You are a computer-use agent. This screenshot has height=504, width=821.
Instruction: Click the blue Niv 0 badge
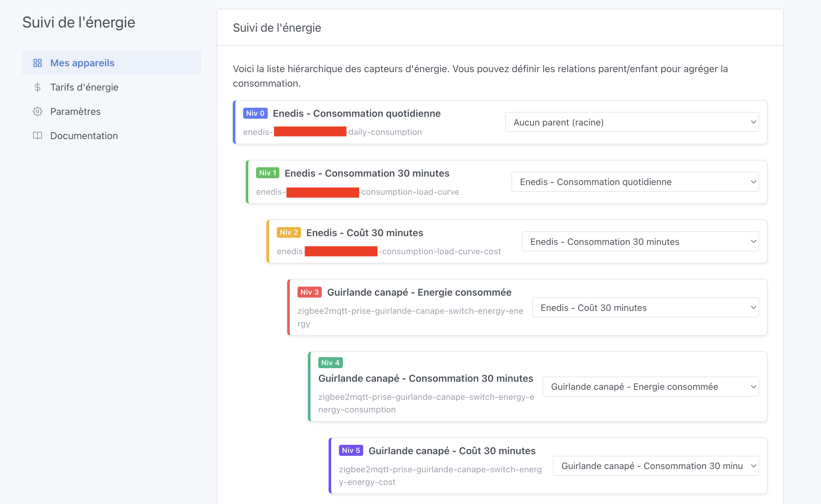[255, 113]
